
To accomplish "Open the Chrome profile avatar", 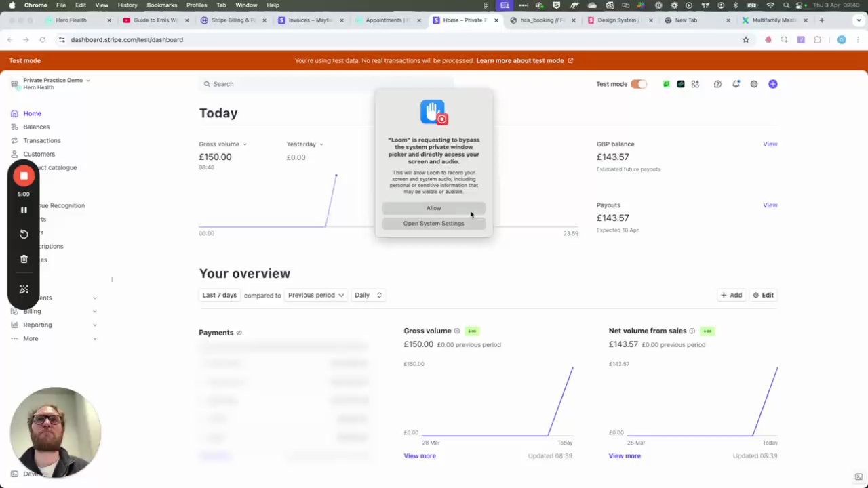I will pyautogui.click(x=842, y=40).
